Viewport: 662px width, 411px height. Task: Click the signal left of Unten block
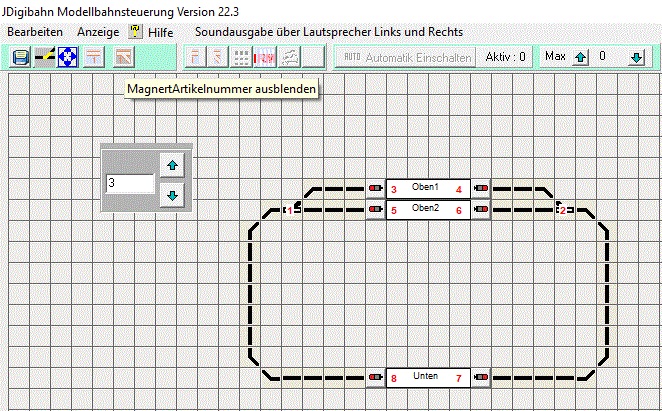(376, 377)
